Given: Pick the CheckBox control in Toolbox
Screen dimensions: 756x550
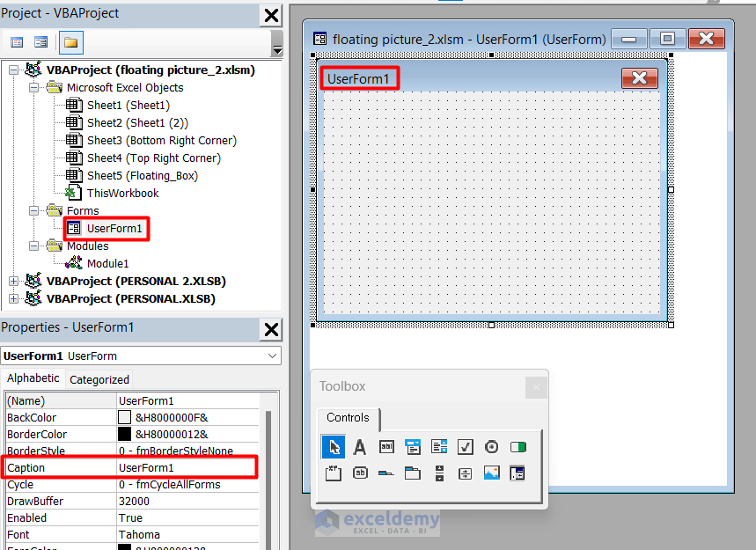Looking at the screenshot, I should pos(466,447).
